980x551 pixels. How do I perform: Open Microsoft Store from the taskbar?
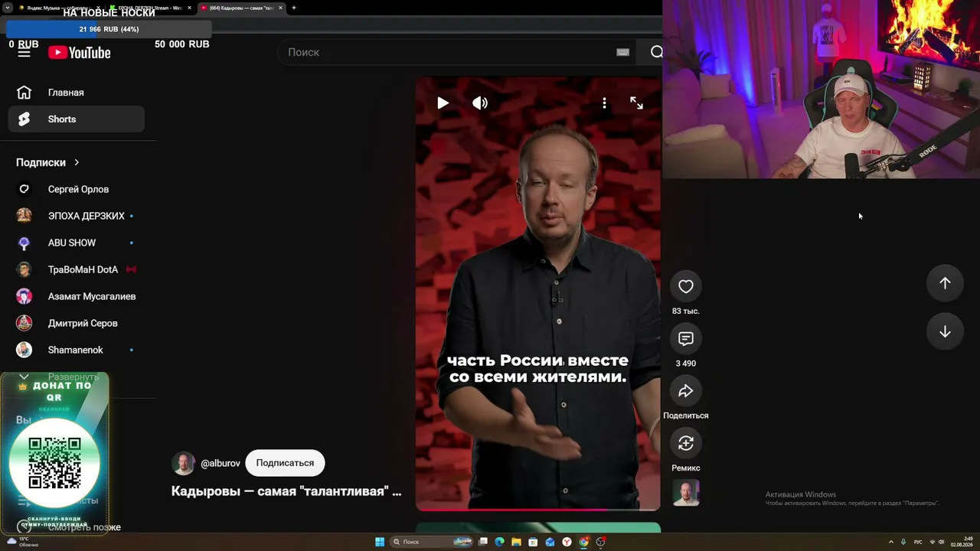coord(534,542)
